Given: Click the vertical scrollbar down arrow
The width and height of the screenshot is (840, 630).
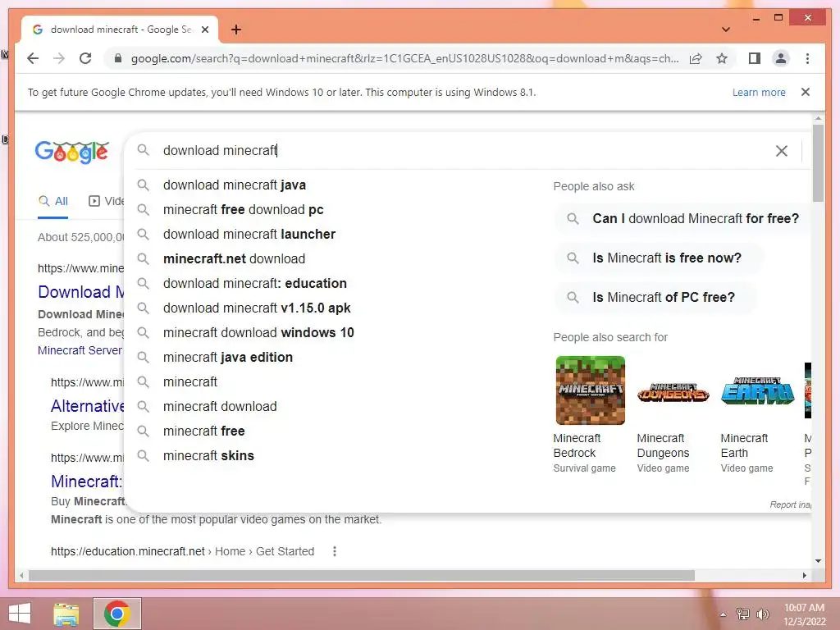Looking at the screenshot, I should (x=818, y=561).
